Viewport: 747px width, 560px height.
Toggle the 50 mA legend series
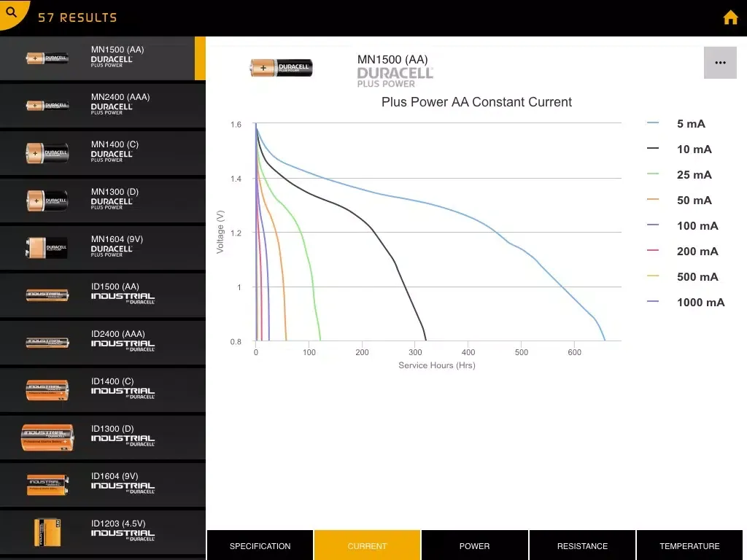679,200
